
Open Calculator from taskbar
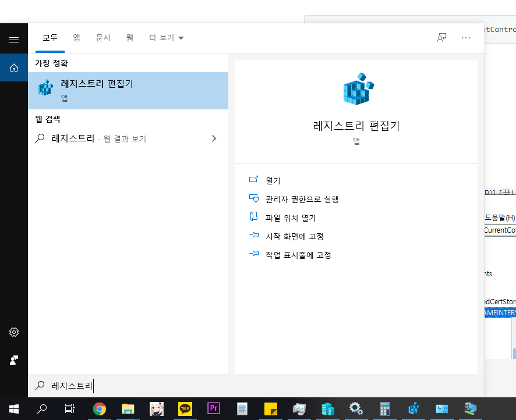pyautogui.click(x=385, y=409)
